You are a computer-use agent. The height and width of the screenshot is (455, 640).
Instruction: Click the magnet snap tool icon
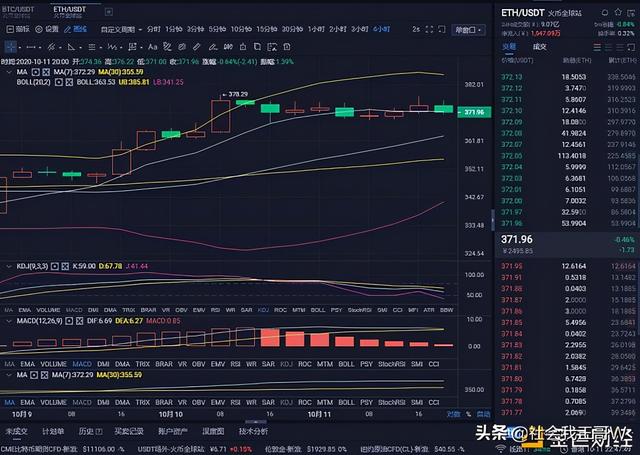coord(228,47)
